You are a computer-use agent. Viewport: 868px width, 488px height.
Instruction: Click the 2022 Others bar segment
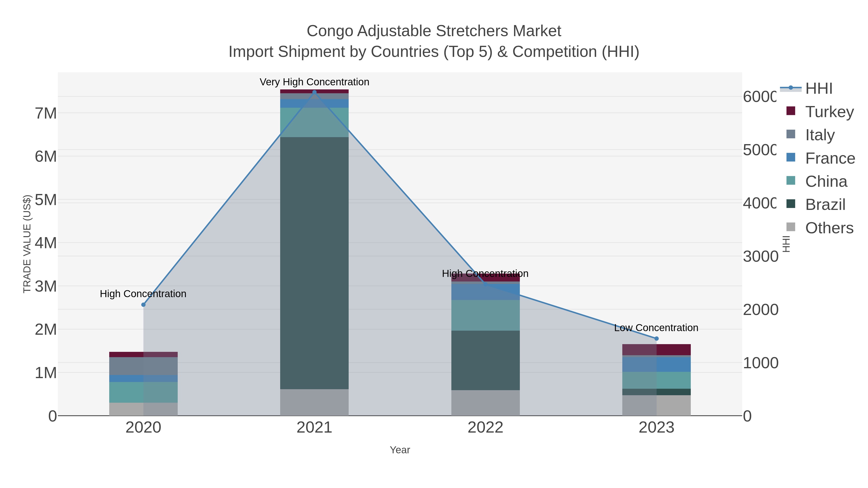point(486,403)
